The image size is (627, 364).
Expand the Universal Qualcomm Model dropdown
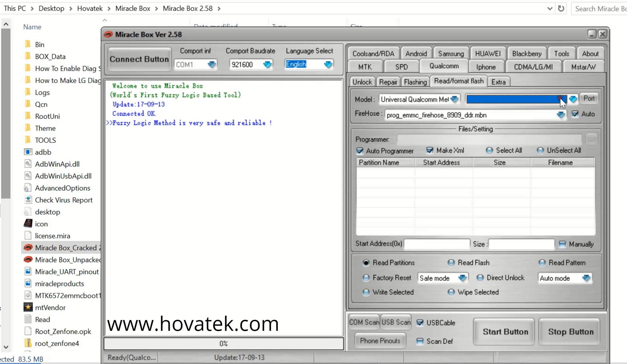coord(454,99)
